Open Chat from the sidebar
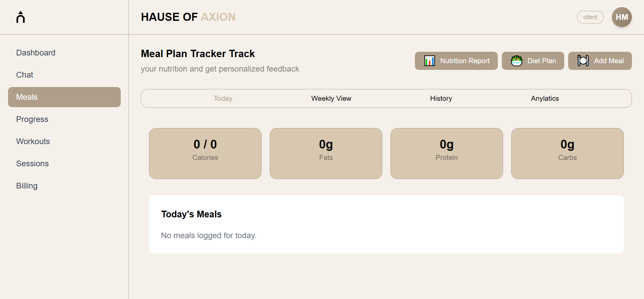Screen dimensions: 644x299 pyautogui.click(x=25, y=75)
